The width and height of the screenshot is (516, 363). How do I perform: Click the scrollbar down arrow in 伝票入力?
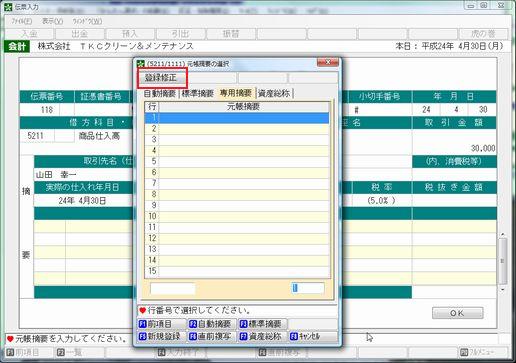point(503,289)
